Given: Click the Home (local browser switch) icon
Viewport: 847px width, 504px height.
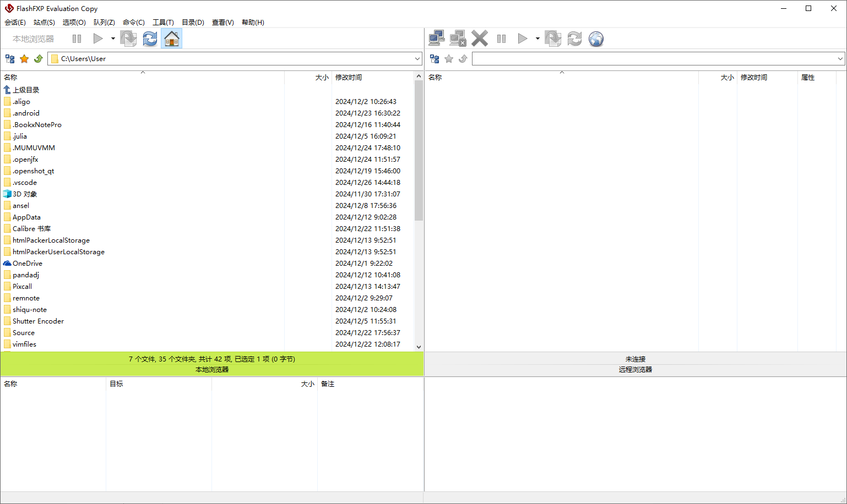Looking at the screenshot, I should [x=172, y=39].
